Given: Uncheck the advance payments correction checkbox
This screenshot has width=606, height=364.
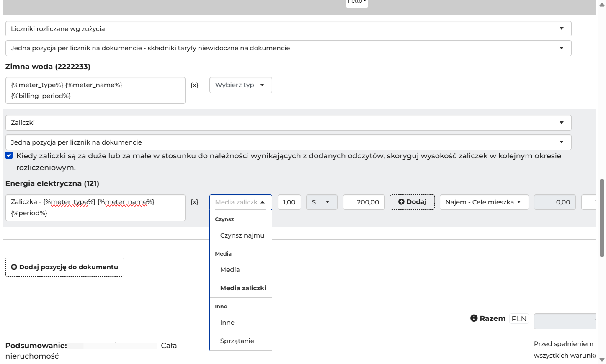Looking at the screenshot, I should 9,155.
